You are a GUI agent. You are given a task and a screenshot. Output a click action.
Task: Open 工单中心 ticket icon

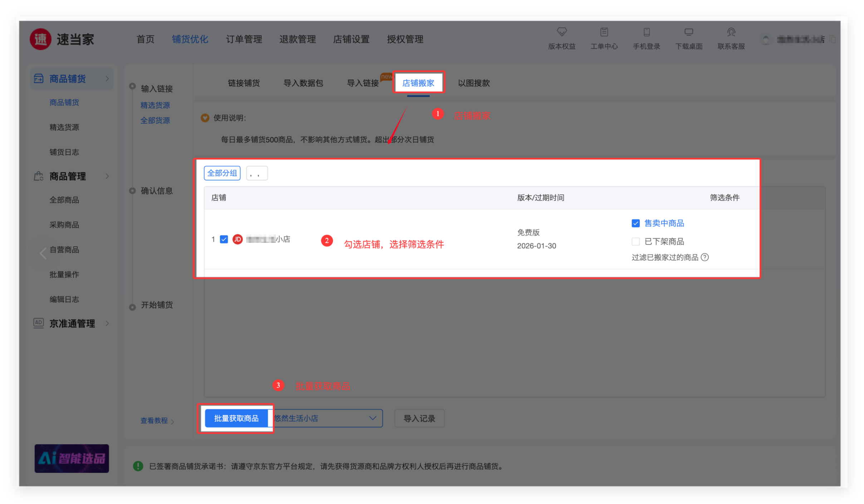(x=604, y=32)
